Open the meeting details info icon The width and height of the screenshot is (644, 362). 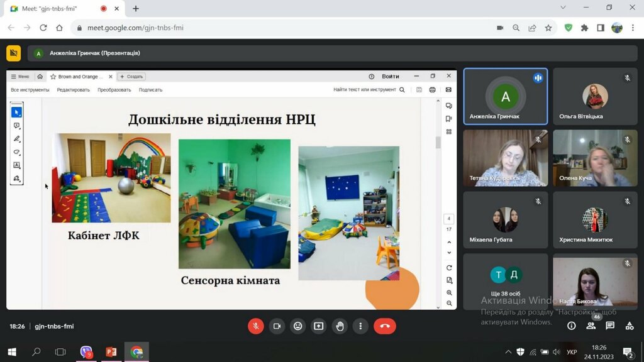pyautogui.click(x=571, y=326)
